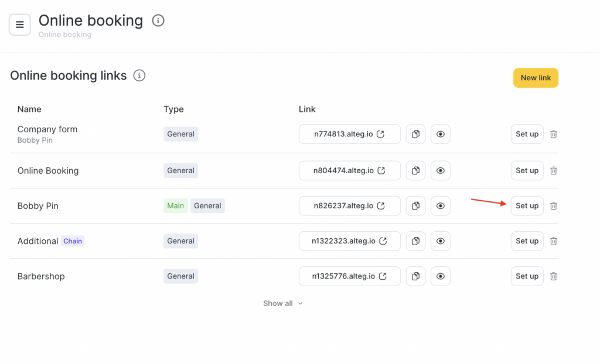The image size is (600, 364).
Task: Delete the Additional chain booking link
Action: 553,241
